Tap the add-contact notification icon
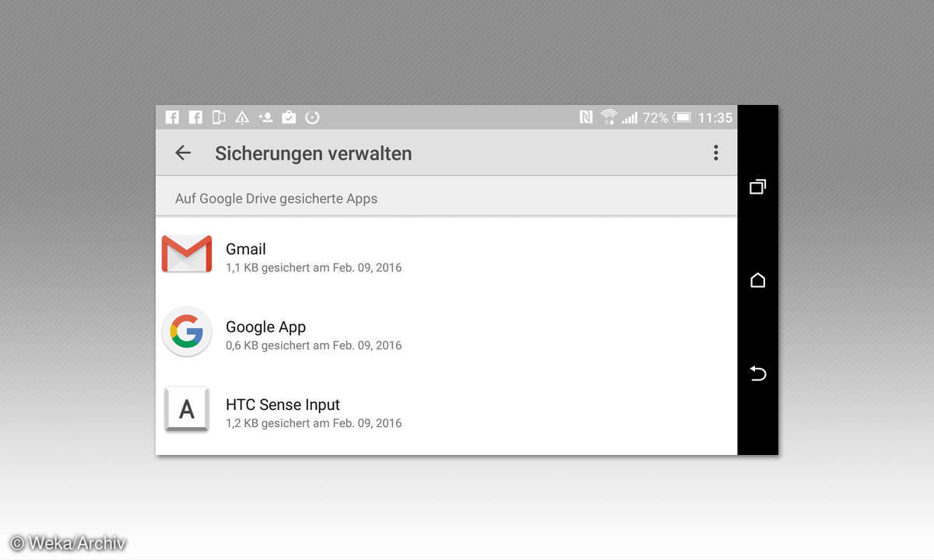Screen dimensions: 934x560 [x=265, y=117]
